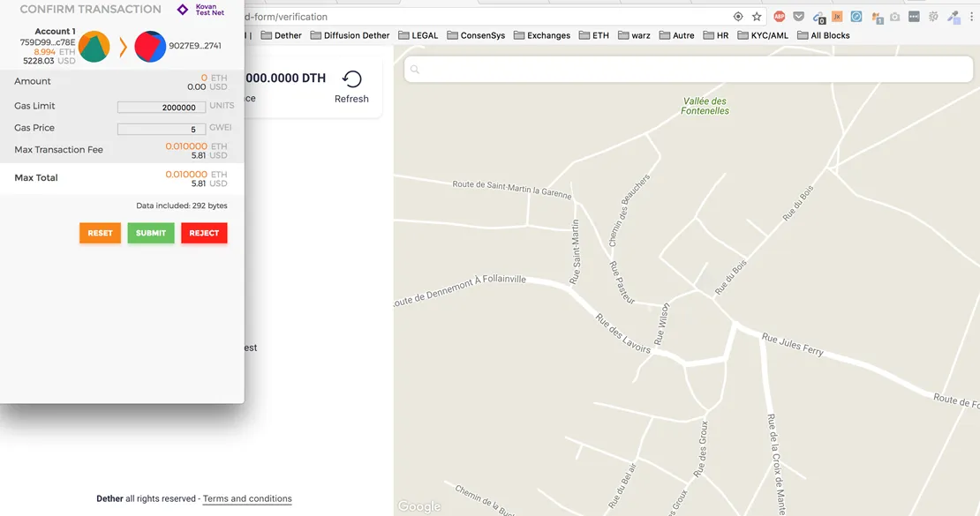Viewport: 980px width, 516px height.
Task: Open the ConsenSys bookmarks folder
Action: coord(476,35)
